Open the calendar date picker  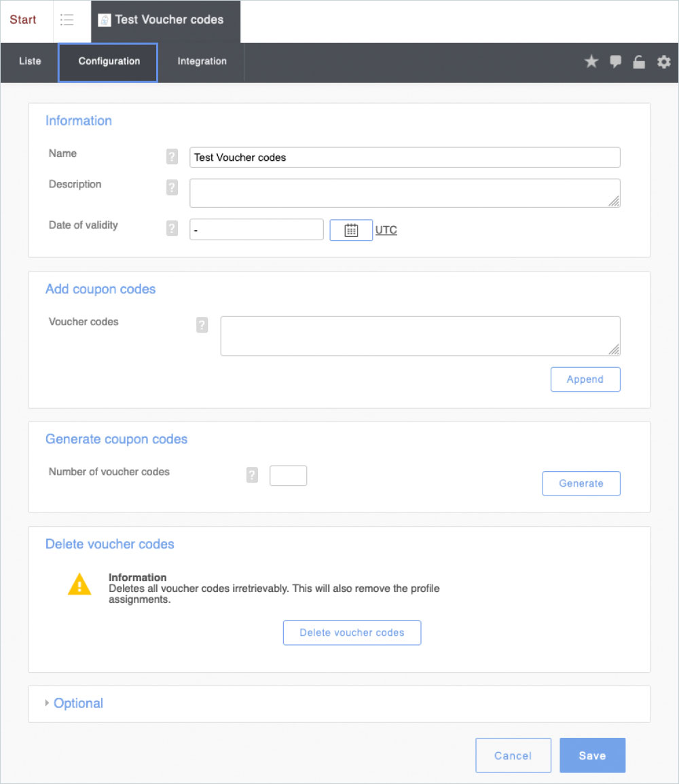pos(351,230)
